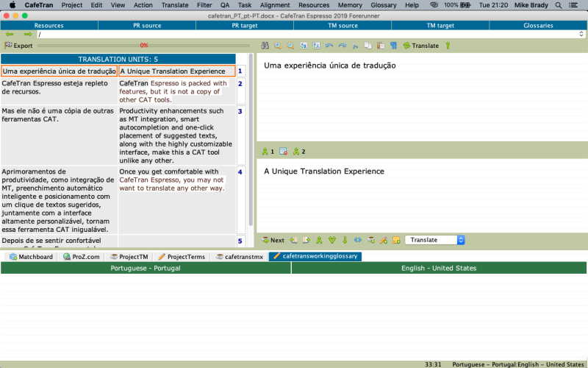
Task: Click the target text editing area
Action: coord(422,195)
